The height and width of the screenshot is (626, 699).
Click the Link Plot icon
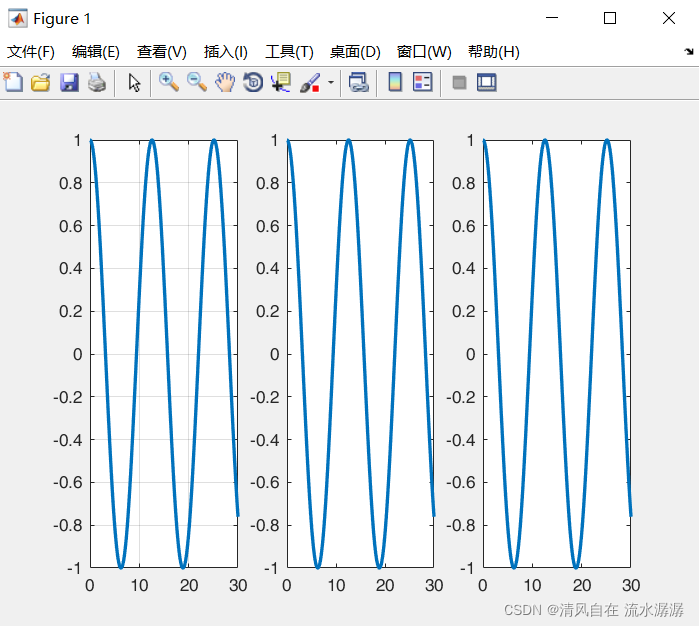(358, 83)
